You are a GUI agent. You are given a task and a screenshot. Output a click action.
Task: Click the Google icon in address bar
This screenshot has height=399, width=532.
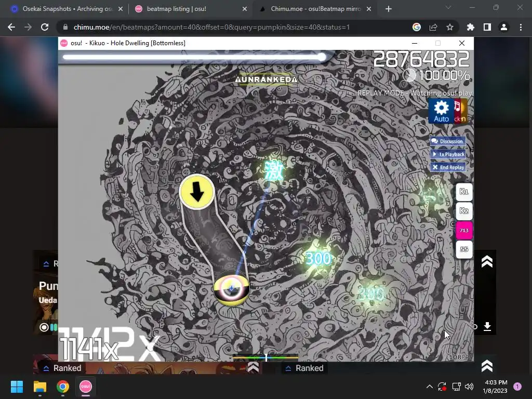point(417,27)
